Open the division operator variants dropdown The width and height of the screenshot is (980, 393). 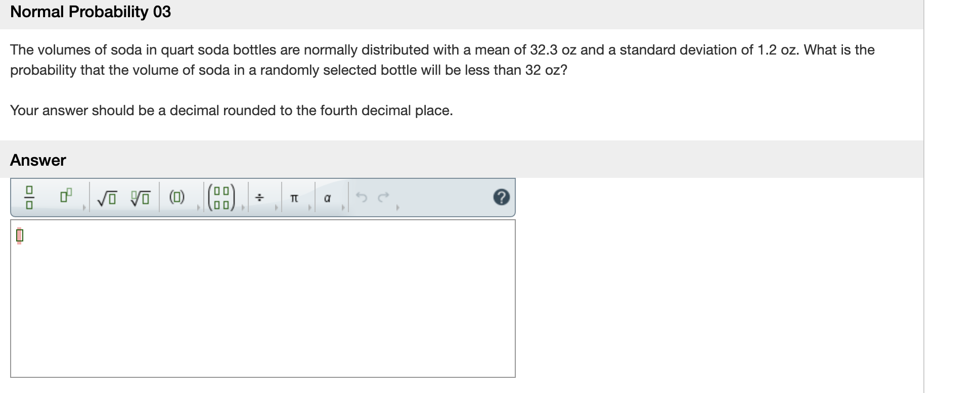277,207
